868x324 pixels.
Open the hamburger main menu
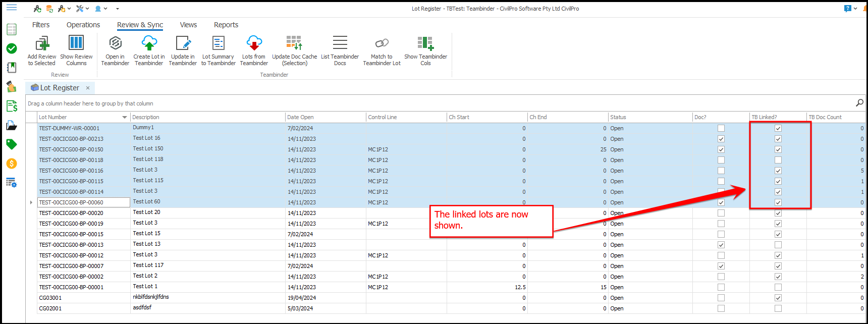coord(11,8)
